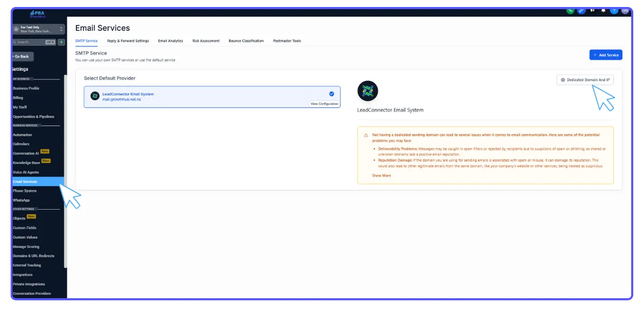Open External Tracking in sidebar
Viewport: 644px width, 310px height.
(x=27, y=265)
